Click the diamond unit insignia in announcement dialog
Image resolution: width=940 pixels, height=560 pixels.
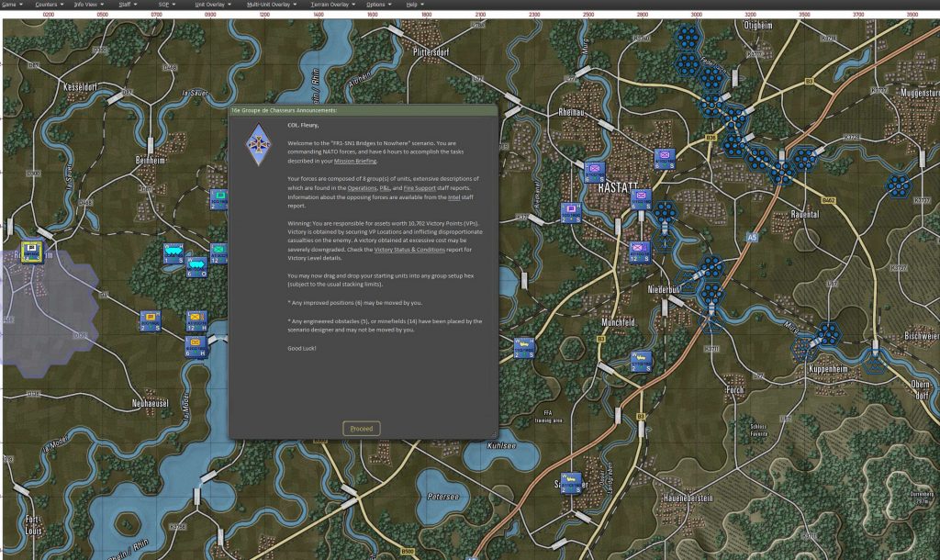pyautogui.click(x=256, y=142)
